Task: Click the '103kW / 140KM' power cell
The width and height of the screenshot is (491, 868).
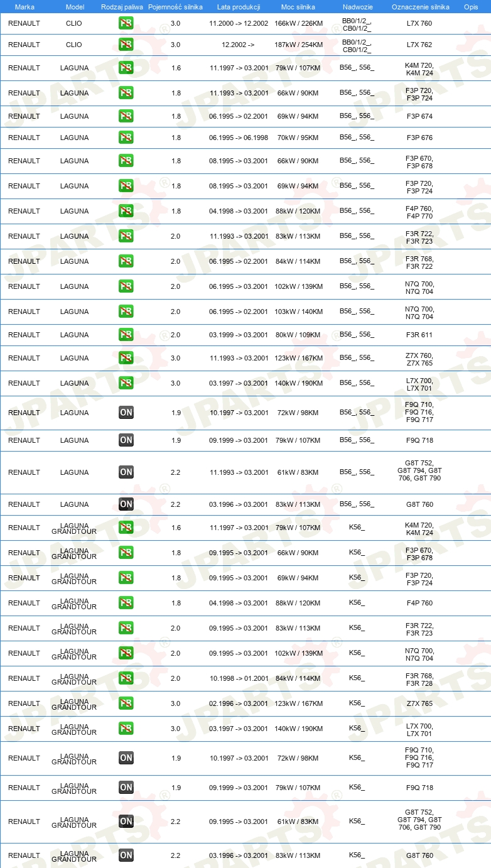Action: 299,312
